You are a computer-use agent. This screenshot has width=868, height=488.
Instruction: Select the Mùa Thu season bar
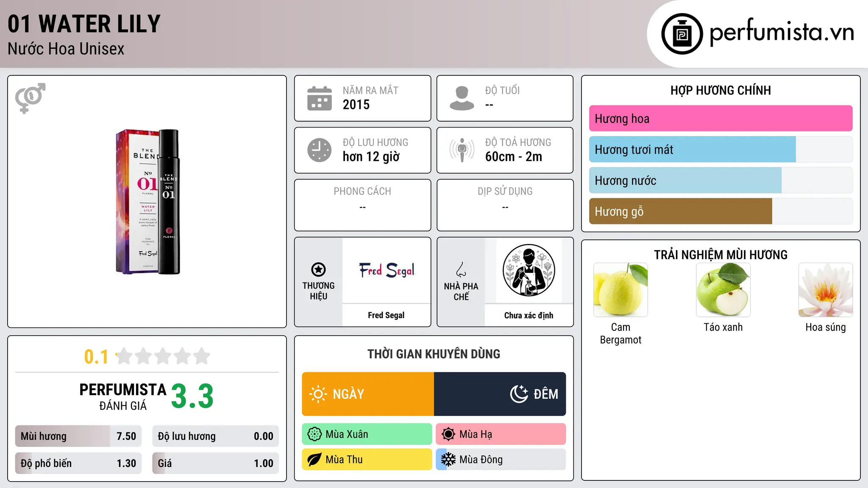point(367,460)
